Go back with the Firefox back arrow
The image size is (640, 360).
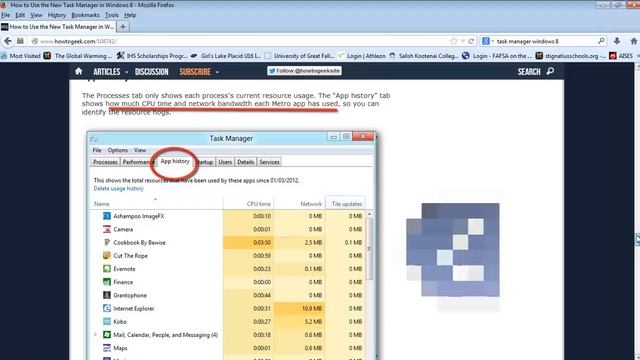click(8, 41)
